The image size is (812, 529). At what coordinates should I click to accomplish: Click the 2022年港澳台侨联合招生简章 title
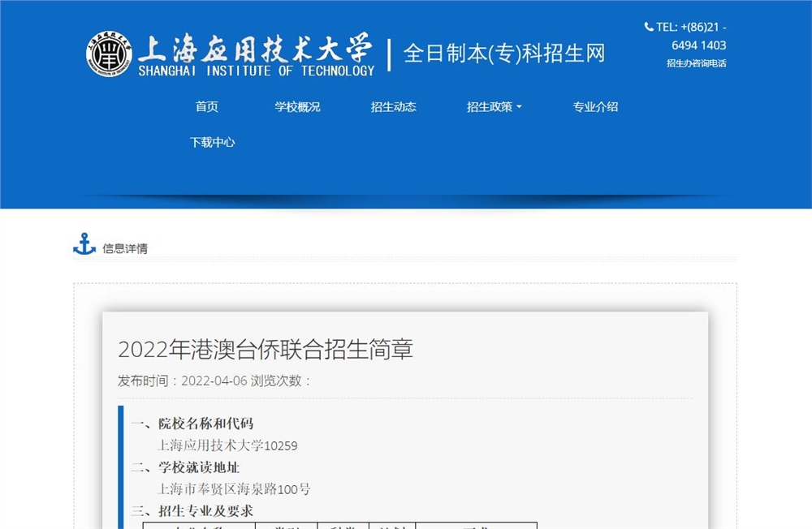point(266,349)
